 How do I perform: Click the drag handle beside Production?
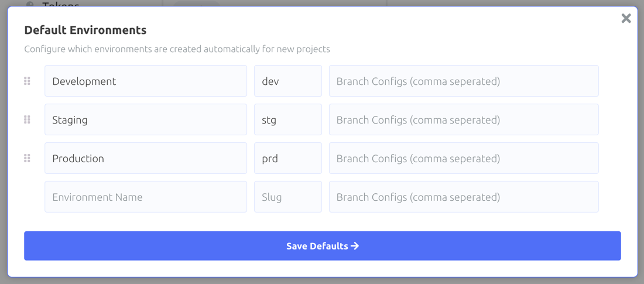27,158
